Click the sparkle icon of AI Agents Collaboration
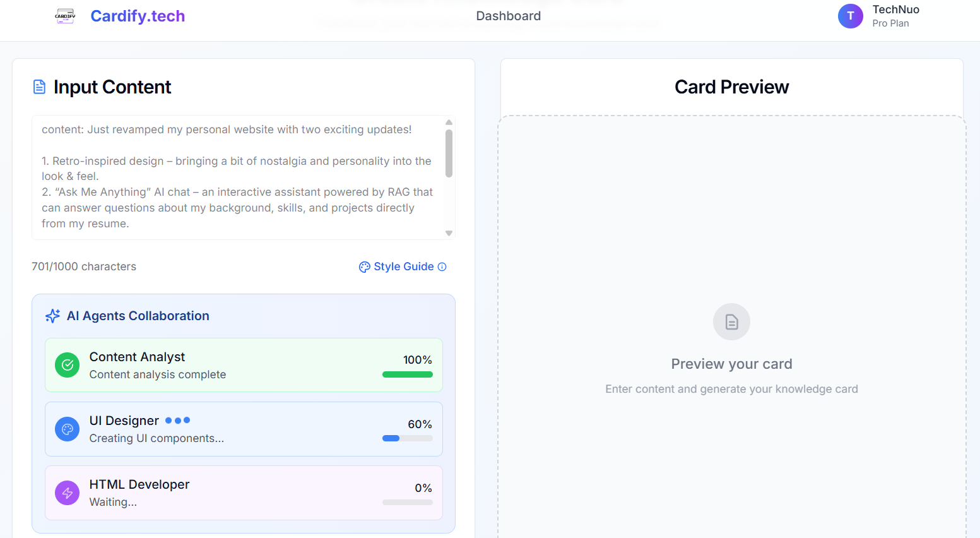This screenshot has height=538, width=980. coord(52,316)
